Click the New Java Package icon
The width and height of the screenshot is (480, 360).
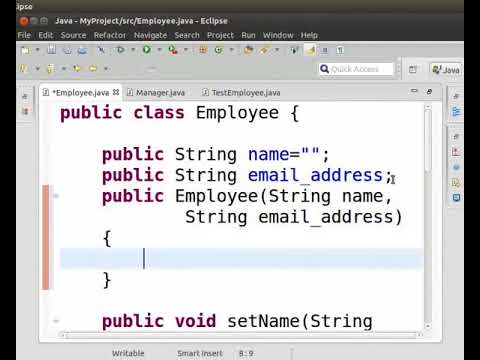[203, 50]
